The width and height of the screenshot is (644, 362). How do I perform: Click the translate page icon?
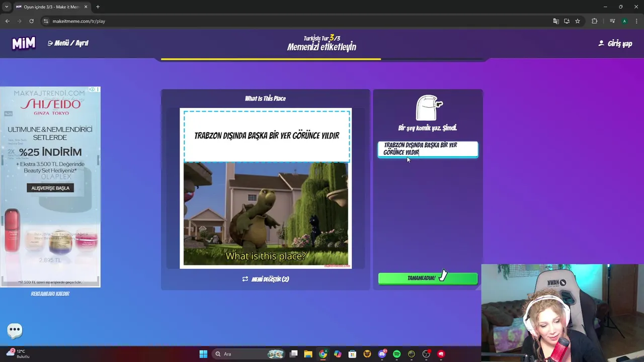(x=555, y=21)
